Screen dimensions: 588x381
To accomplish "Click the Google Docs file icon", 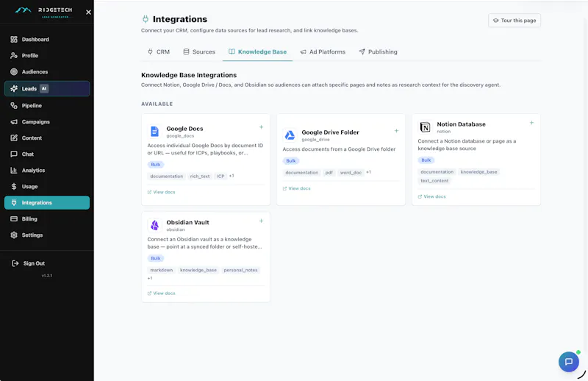I will 154,132.
